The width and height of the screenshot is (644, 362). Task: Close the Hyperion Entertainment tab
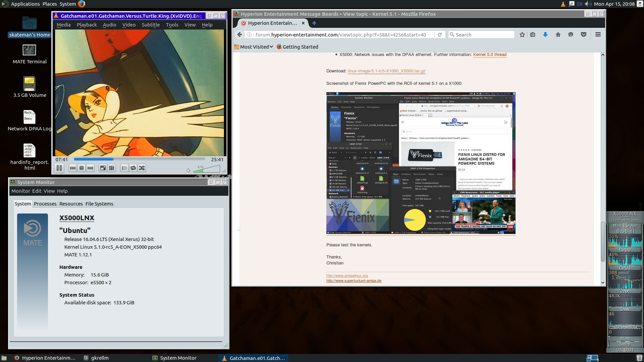(x=303, y=23)
